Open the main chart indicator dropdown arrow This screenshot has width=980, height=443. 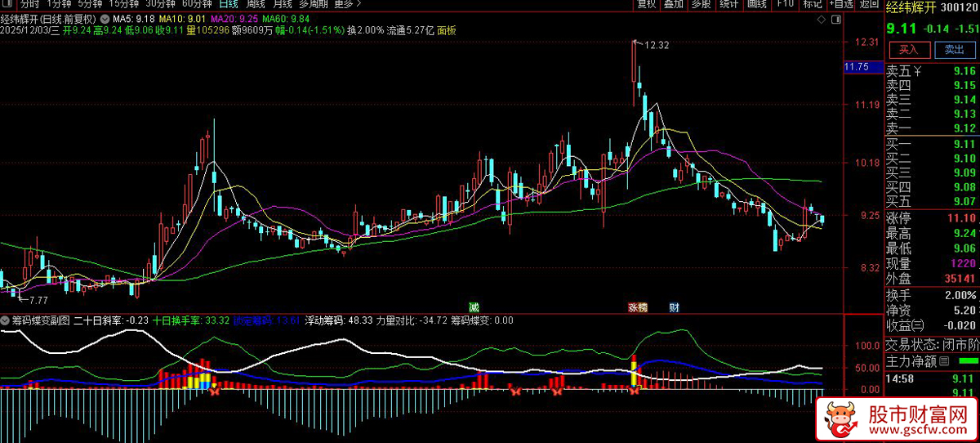[104, 18]
